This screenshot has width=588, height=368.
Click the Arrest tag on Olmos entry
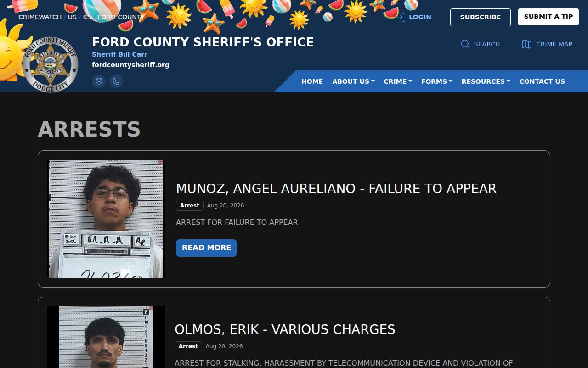point(188,346)
